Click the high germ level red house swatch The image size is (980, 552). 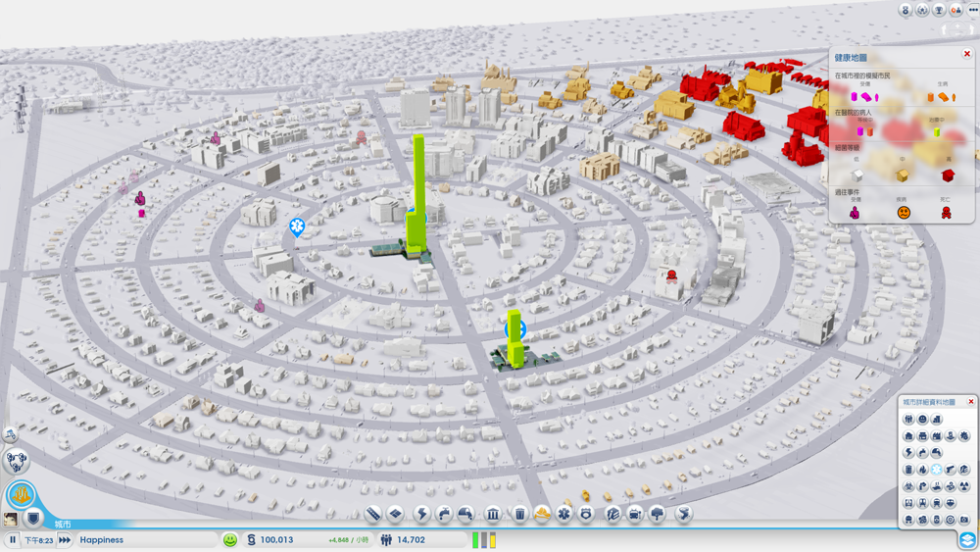(x=948, y=176)
